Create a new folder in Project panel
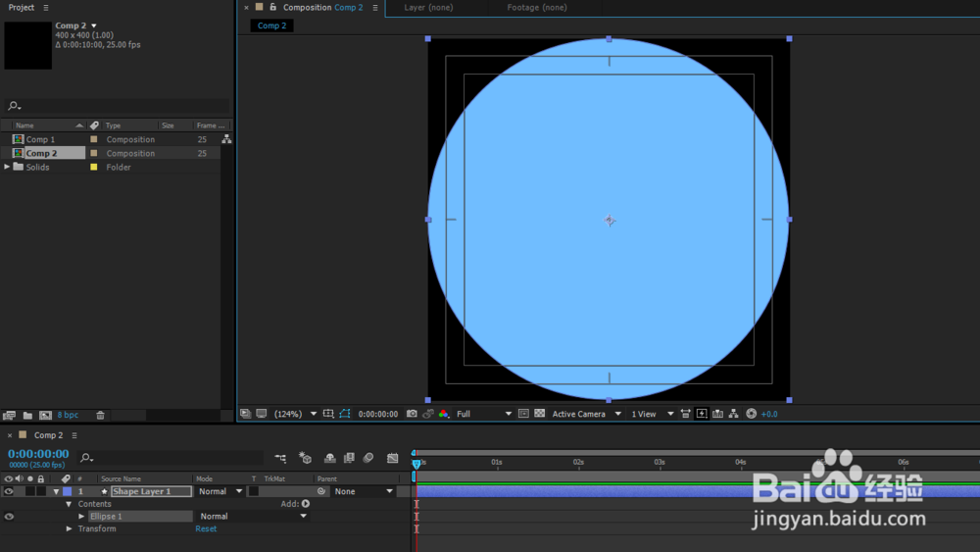The height and width of the screenshot is (552, 980). (x=27, y=415)
